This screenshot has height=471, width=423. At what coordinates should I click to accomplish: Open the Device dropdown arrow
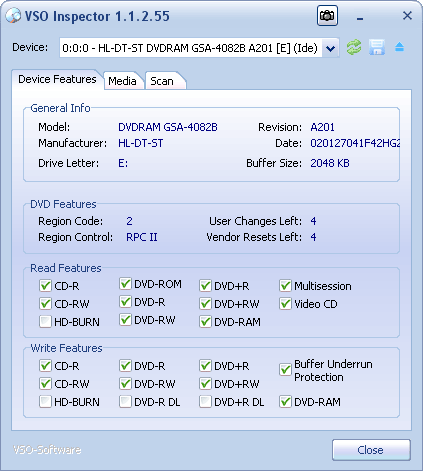click(x=330, y=48)
